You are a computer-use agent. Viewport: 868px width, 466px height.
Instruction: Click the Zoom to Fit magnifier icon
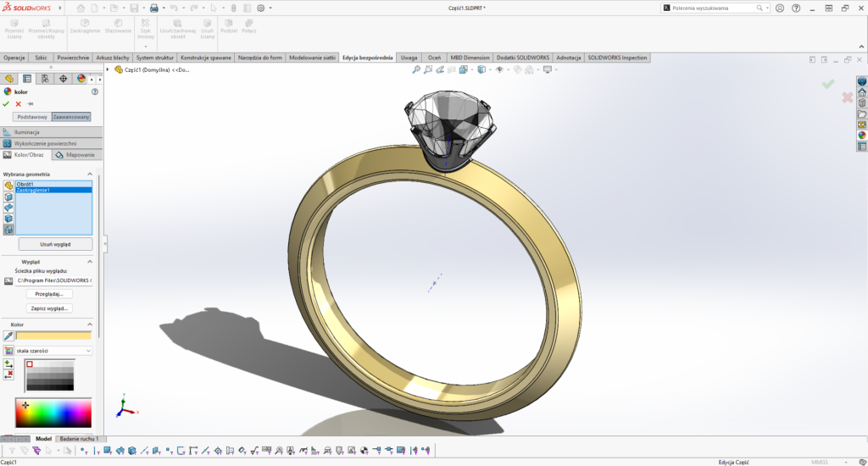click(x=416, y=69)
